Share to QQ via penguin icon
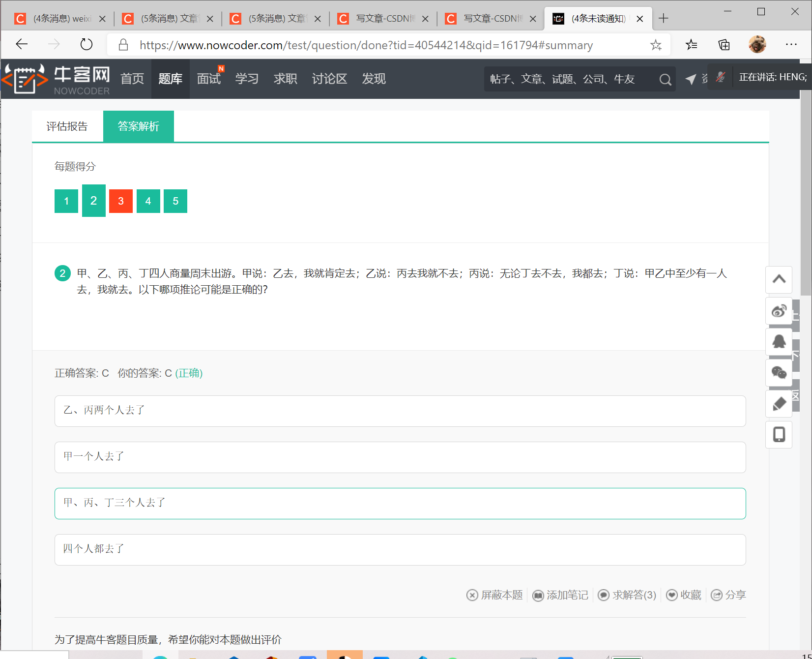812x659 pixels. (779, 342)
